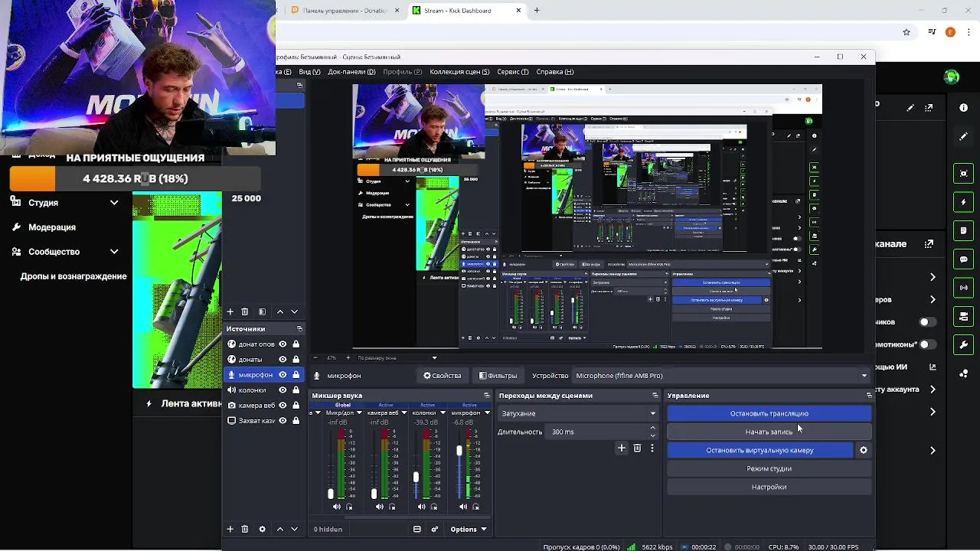Viewport: 980px width, 551px height.
Task: Remove transition with trash icon
Action: [637, 448]
